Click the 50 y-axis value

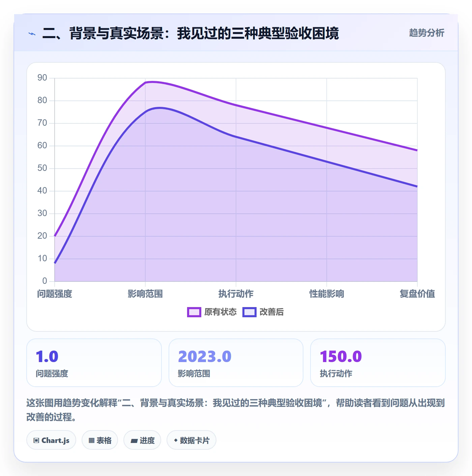pos(42,168)
